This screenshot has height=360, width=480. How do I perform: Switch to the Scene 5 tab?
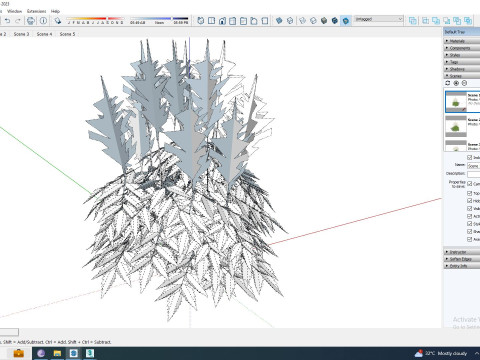click(67, 34)
